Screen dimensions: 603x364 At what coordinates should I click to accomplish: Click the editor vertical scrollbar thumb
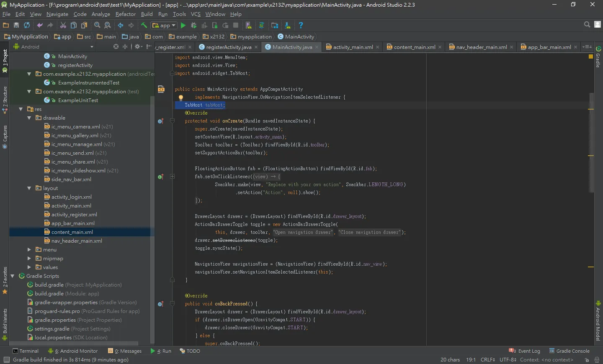click(591, 142)
